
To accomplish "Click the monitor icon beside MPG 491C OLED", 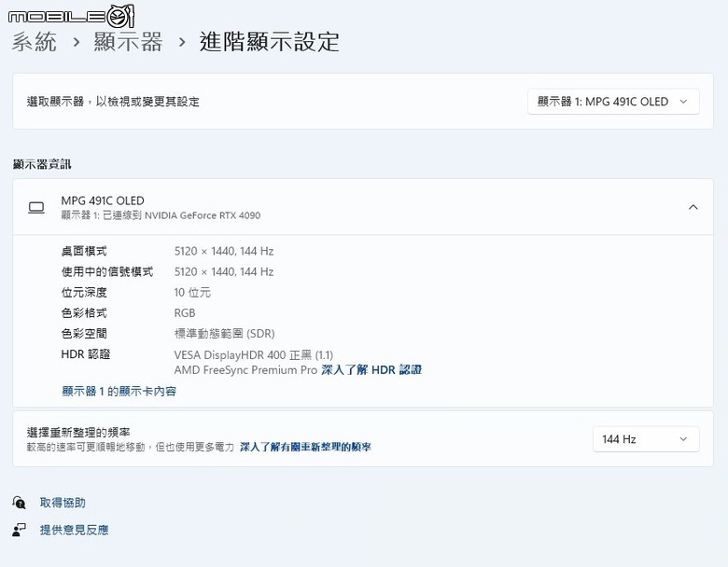I will [36, 207].
